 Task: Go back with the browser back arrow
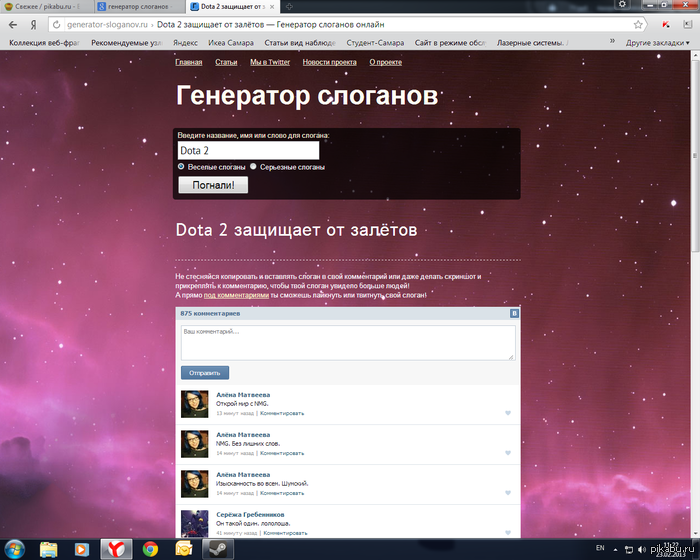click(x=13, y=25)
